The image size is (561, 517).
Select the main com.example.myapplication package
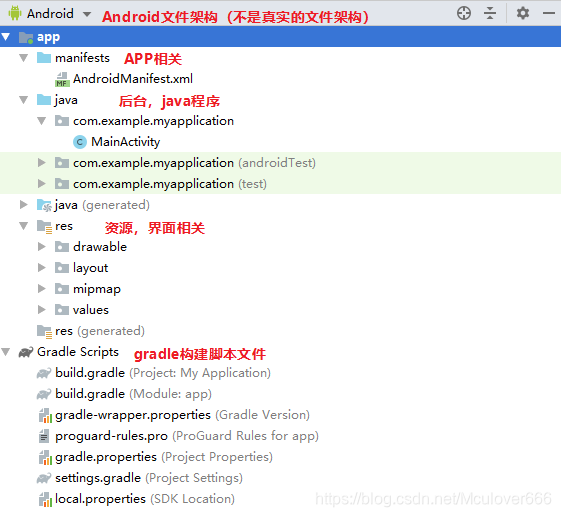[153, 121]
